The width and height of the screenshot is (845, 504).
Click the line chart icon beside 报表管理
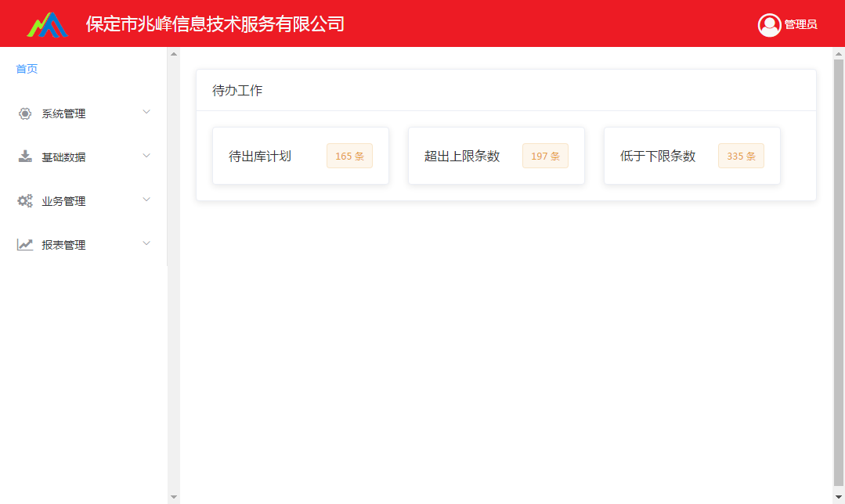click(x=25, y=245)
